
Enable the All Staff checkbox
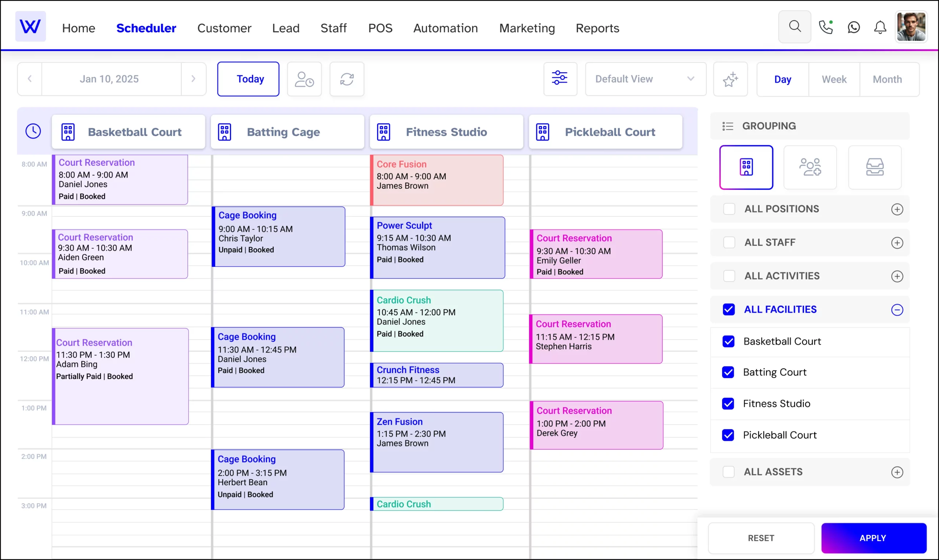point(729,243)
